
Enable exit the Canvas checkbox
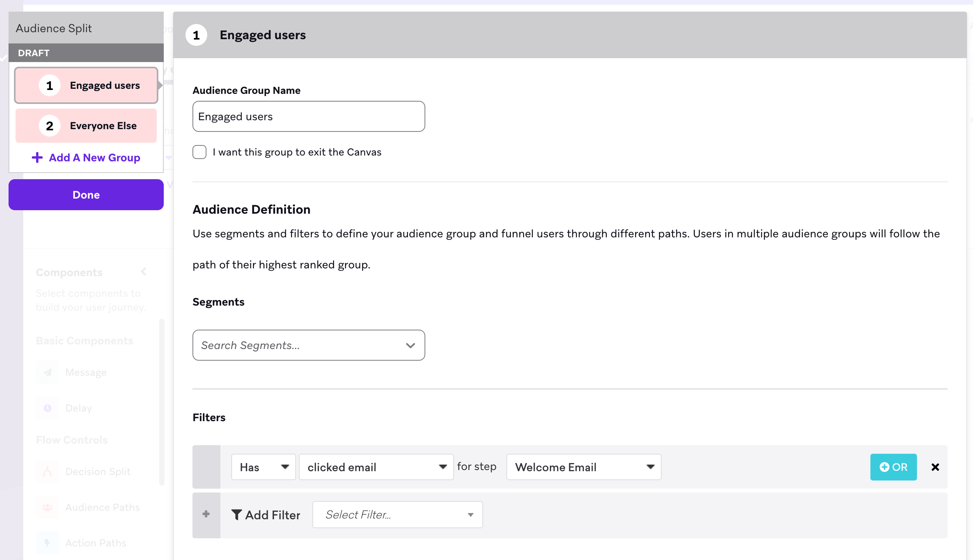tap(199, 152)
